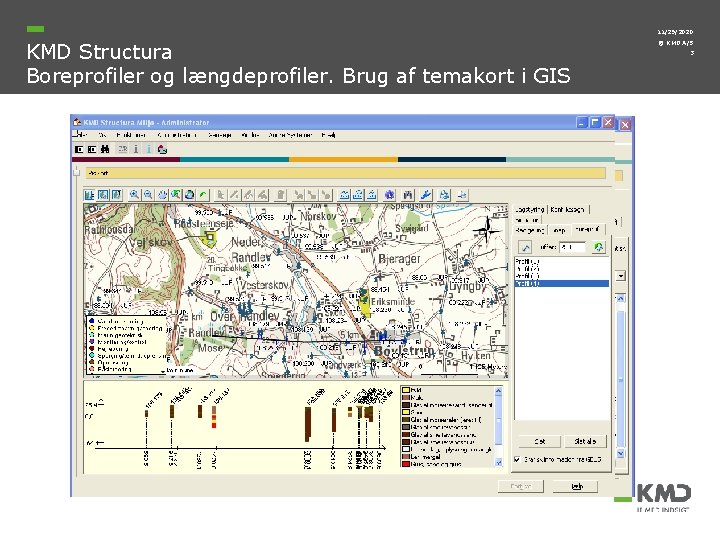Image resolution: width=720 pixels, height=540 pixels.
Task: Click the globe full-extent icon in map toolbar
Action: 190,195
